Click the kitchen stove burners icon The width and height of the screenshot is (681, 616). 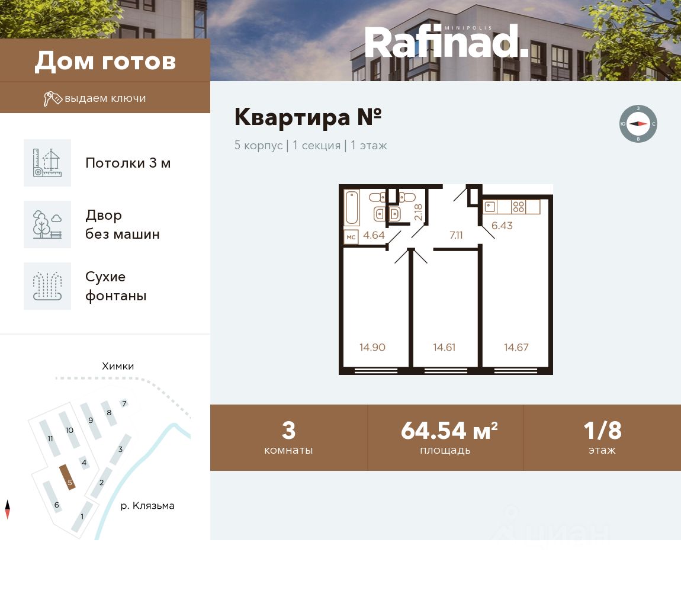[518, 207]
